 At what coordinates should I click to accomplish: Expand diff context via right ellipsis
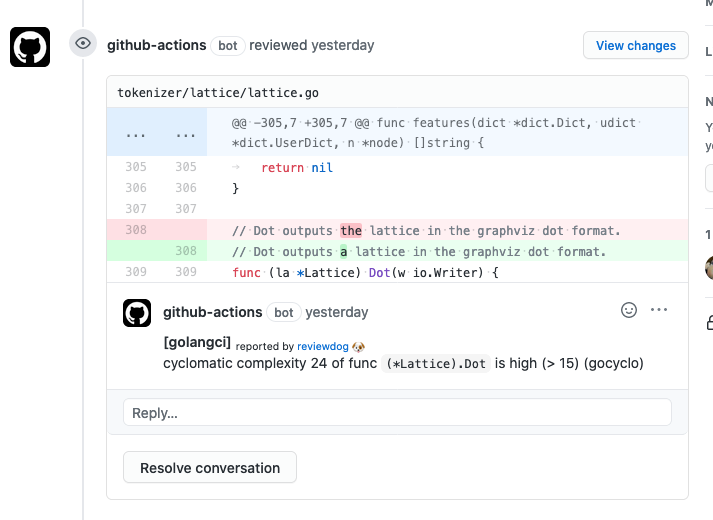(x=186, y=133)
